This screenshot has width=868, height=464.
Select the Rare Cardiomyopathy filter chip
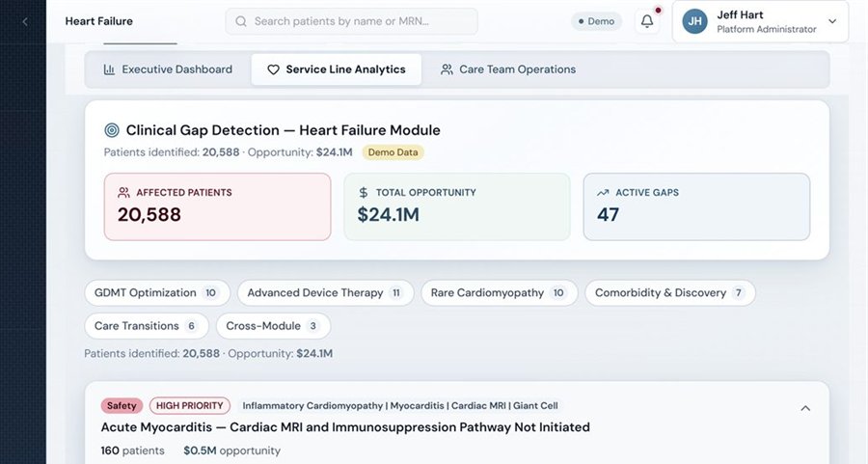pos(500,293)
